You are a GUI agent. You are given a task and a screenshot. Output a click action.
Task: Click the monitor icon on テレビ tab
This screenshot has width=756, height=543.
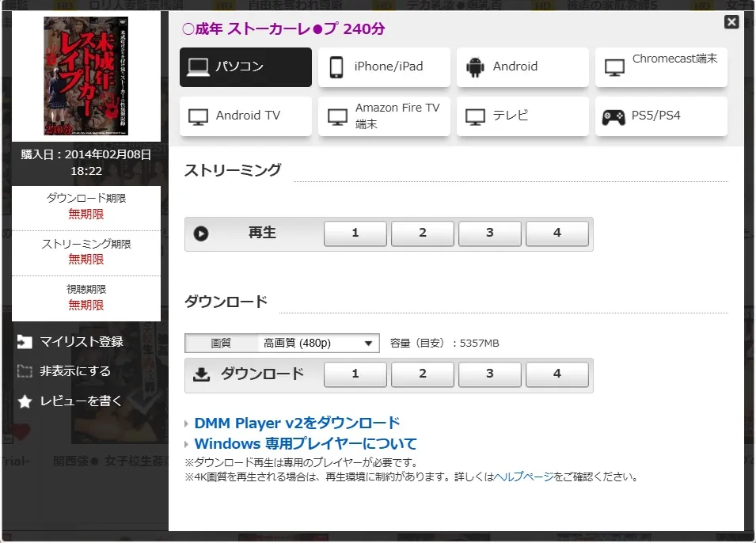tap(476, 117)
